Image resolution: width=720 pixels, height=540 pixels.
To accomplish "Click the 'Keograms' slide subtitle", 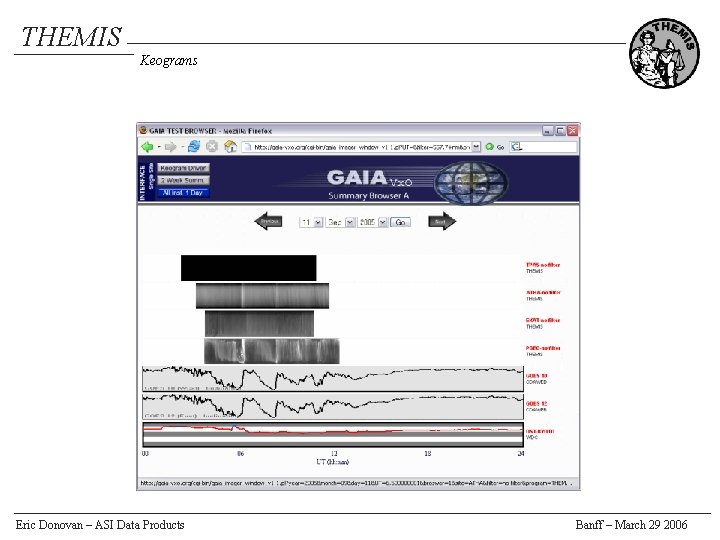I will coord(169,61).
